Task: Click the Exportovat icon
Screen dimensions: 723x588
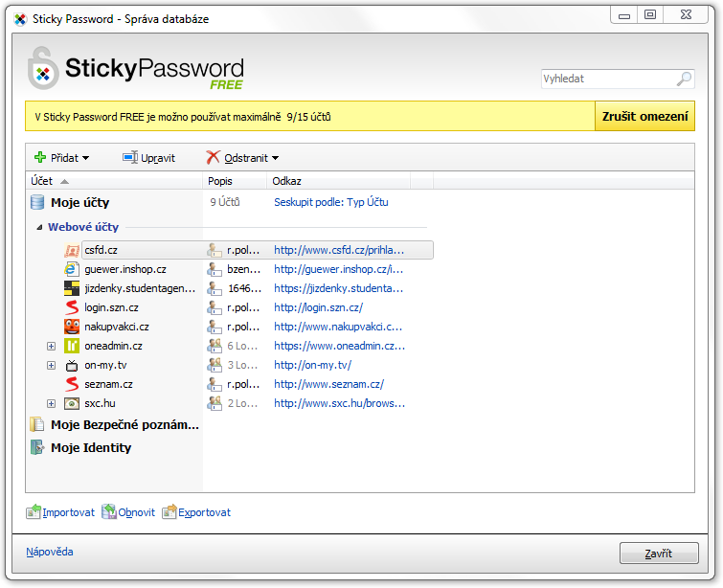Action: (x=169, y=512)
